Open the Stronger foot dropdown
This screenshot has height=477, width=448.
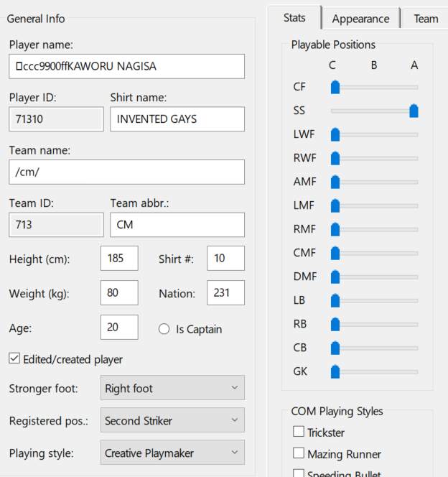coord(172,388)
